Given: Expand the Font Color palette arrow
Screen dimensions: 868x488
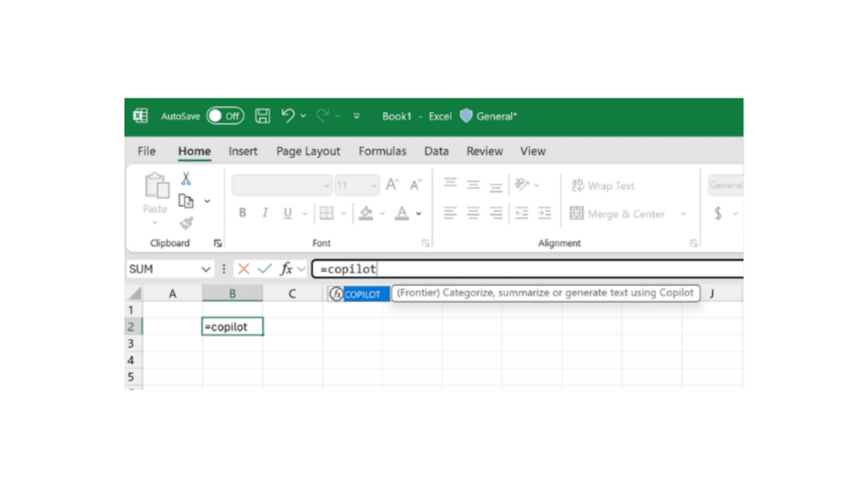Looking at the screenshot, I should click(x=419, y=213).
